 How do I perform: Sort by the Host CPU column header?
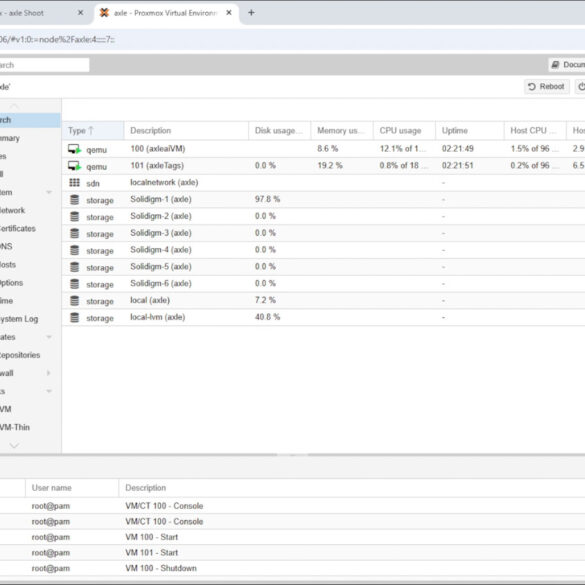point(535,131)
